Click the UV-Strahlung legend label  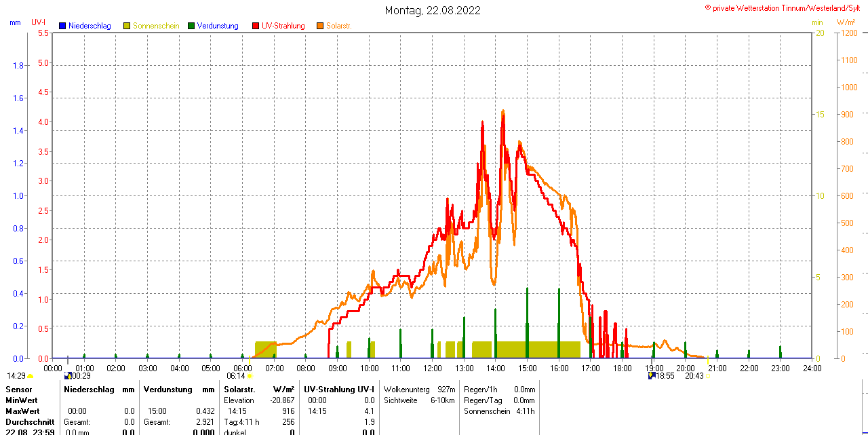pyautogui.click(x=283, y=26)
